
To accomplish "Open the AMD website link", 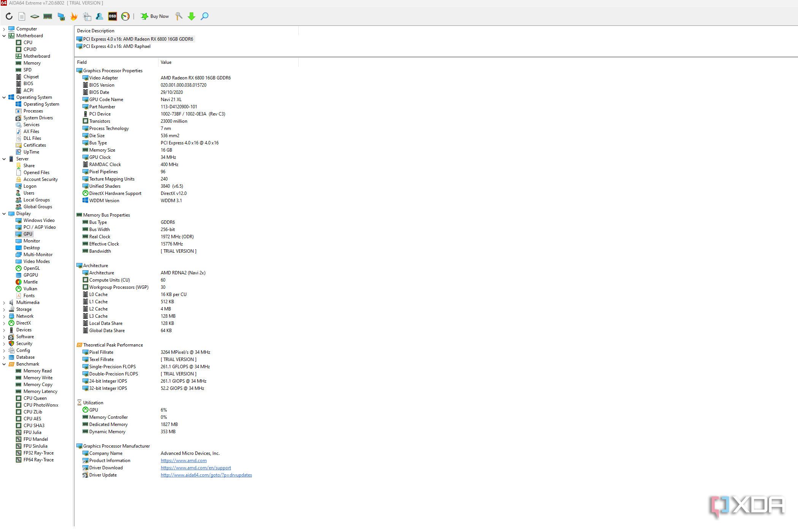I will (x=184, y=461).
